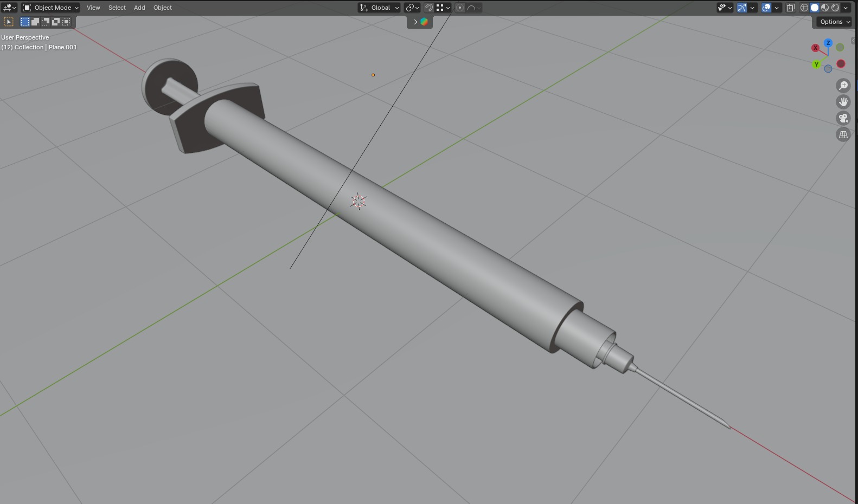Open the Object Mode dropdown
The image size is (858, 504).
tap(50, 8)
